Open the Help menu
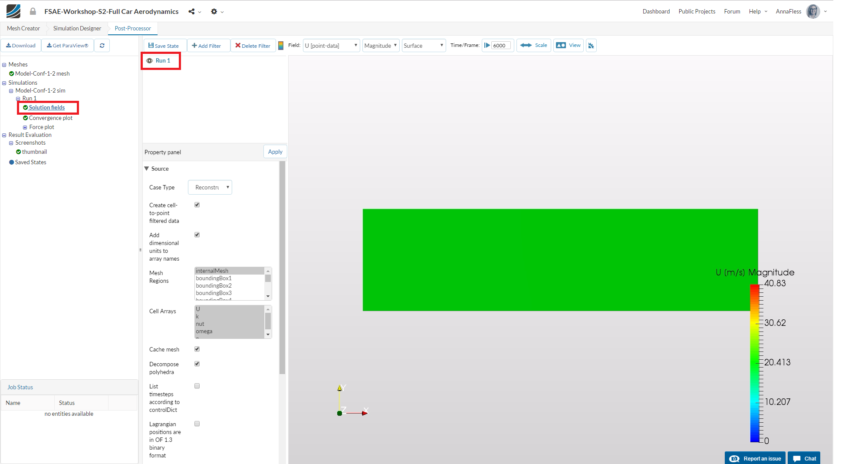 tap(758, 11)
